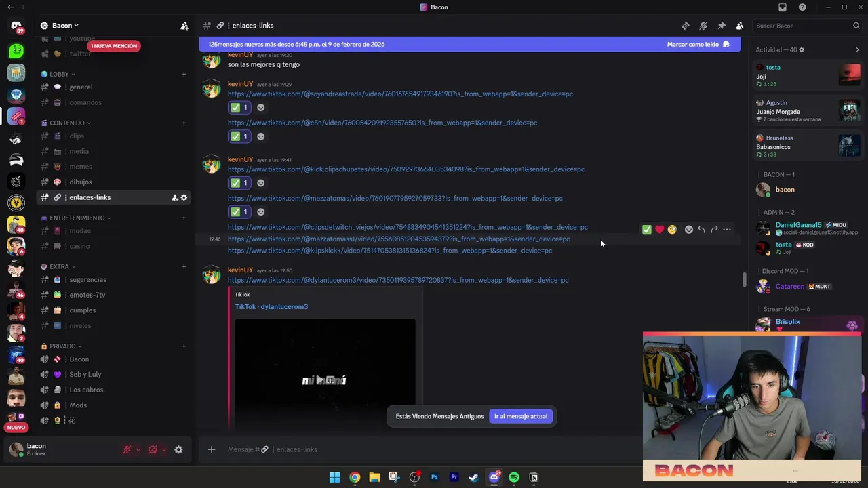Open the input device options chevron beside microphone
The width and height of the screenshot is (868, 488).
pyautogui.click(x=138, y=449)
